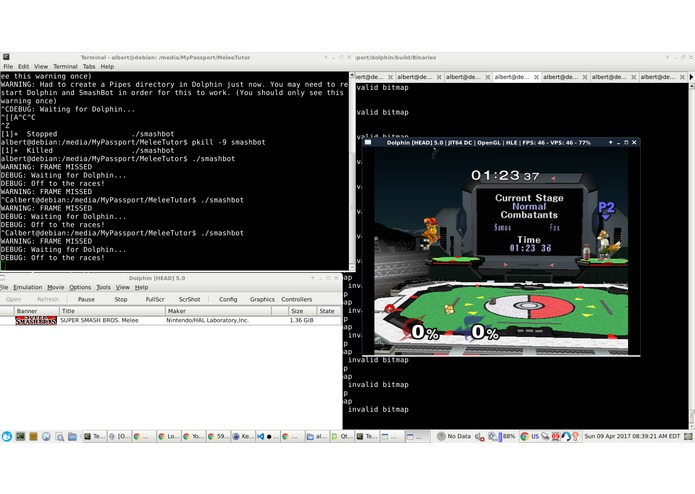Open the Help menu in Dolphin

141,288
